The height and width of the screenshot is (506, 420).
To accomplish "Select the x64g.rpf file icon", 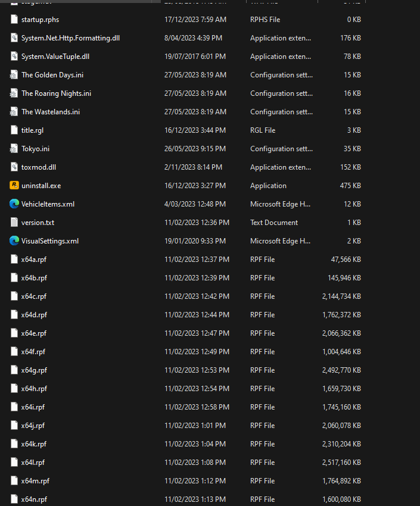I will (14, 370).
